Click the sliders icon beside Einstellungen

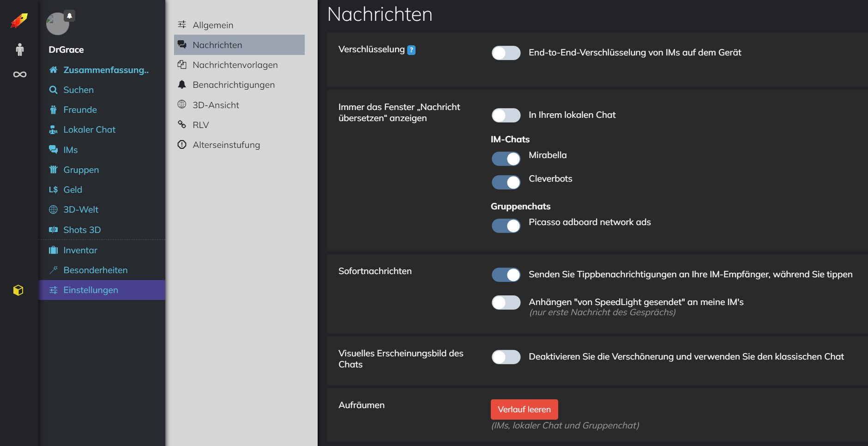click(x=54, y=290)
